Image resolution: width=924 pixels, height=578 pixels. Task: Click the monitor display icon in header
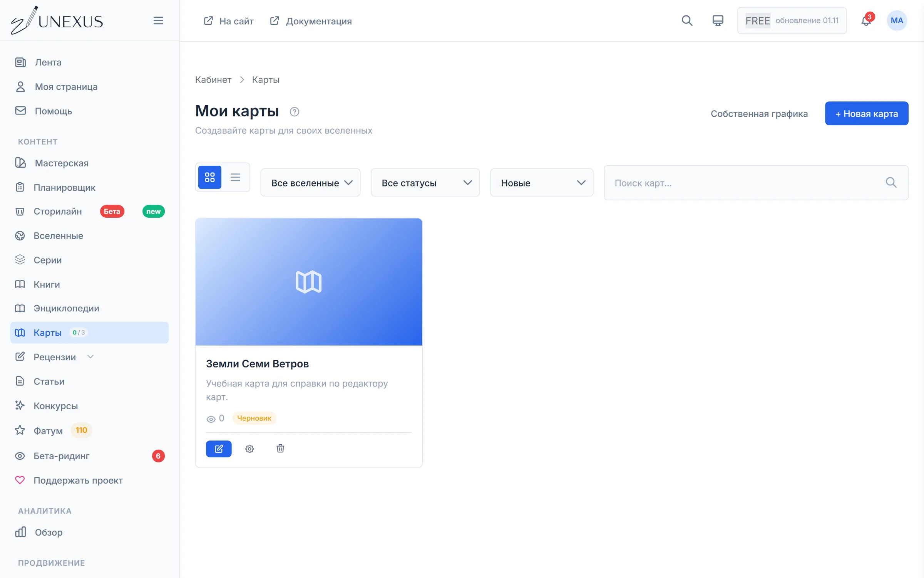pos(718,20)
